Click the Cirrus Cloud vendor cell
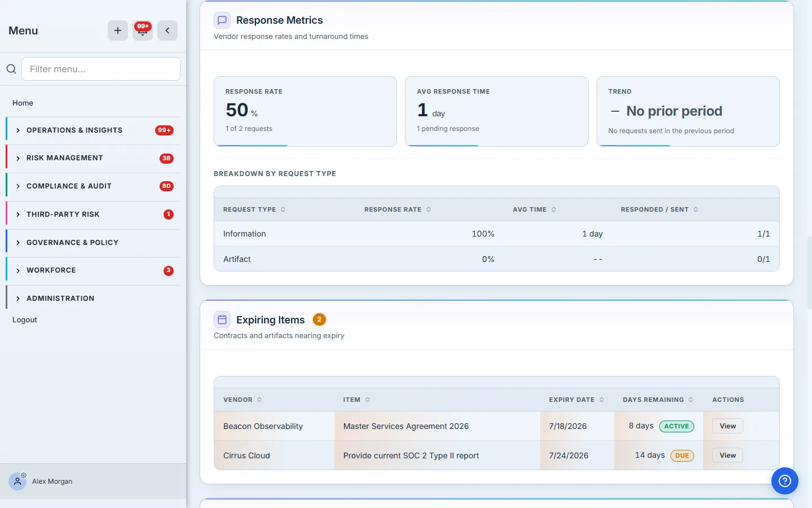This screenshot has width=812, height=508. coord(274,456)
